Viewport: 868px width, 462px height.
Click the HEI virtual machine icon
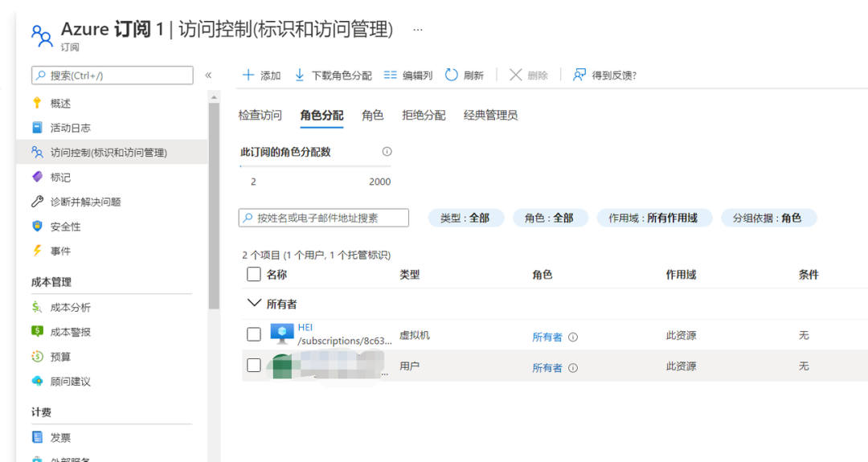[282, 334]
